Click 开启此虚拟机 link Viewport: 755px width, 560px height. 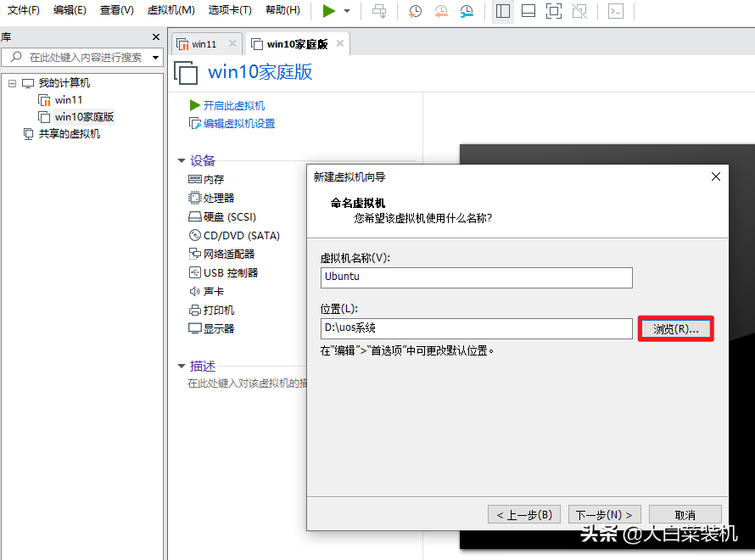pyautogui.click(x=234, y=105)
